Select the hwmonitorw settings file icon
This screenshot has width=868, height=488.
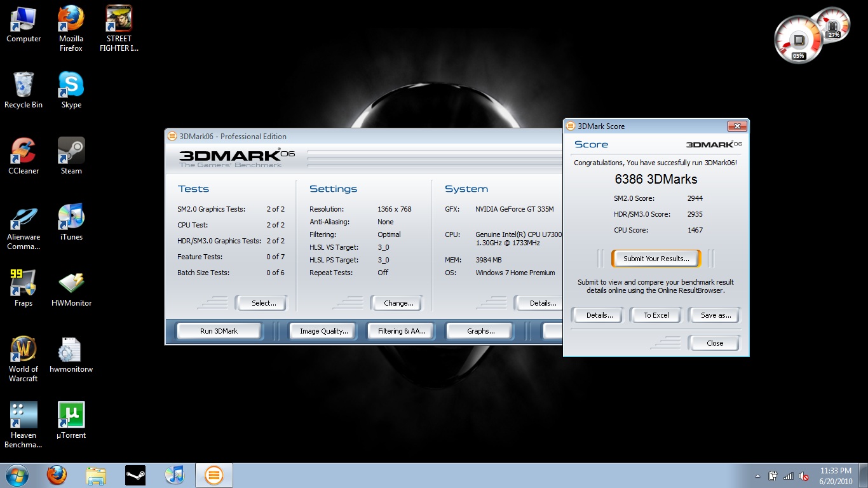71,355
